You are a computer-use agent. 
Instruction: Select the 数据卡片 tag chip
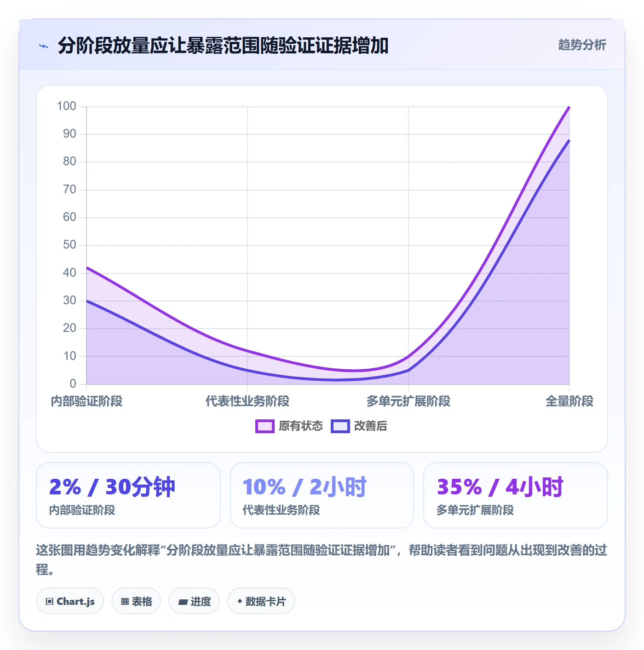click(x=261, y=601)
